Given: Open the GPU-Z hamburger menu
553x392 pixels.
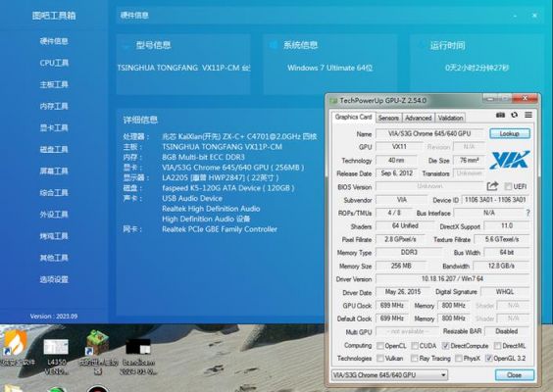Looking at the screenshot, I should click(x=528, y=115).
